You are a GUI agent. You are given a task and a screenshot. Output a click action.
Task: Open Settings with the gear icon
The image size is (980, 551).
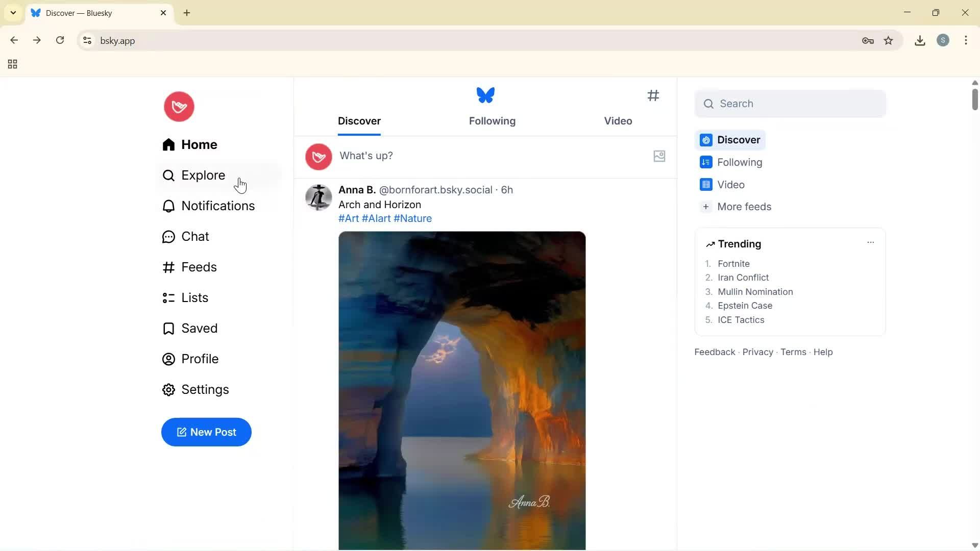pyautogui.click(x=168, y=389)
